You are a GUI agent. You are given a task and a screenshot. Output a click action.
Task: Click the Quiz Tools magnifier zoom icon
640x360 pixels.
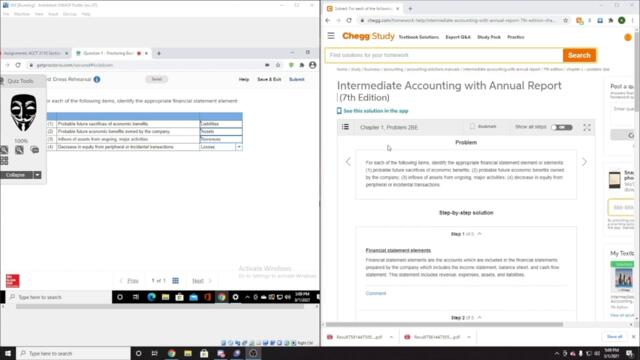[x=19, y=150]
